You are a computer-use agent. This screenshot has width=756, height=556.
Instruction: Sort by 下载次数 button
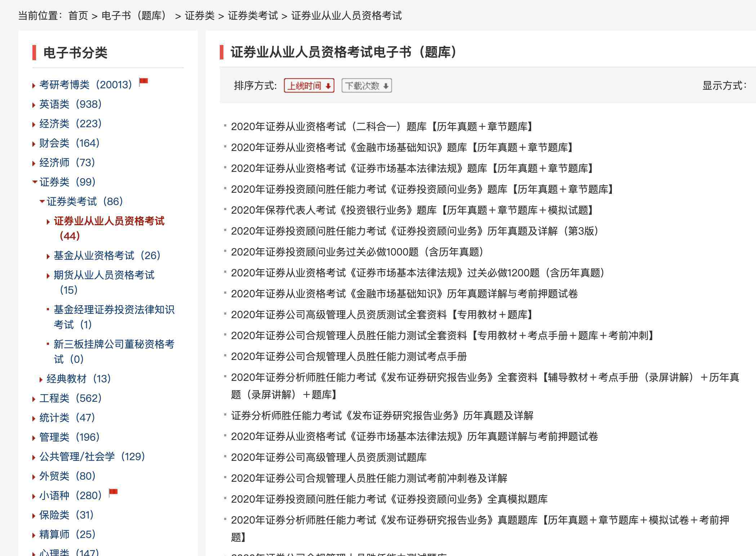[x=366, y=85]
